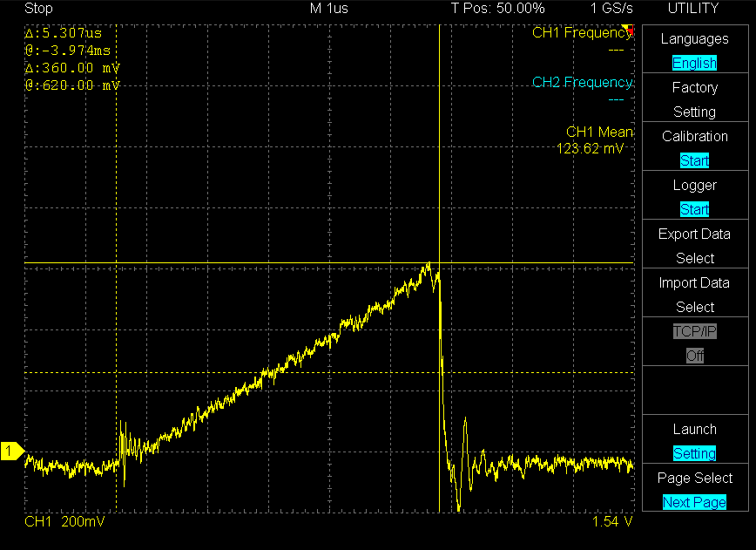Start the Logger

694,209
